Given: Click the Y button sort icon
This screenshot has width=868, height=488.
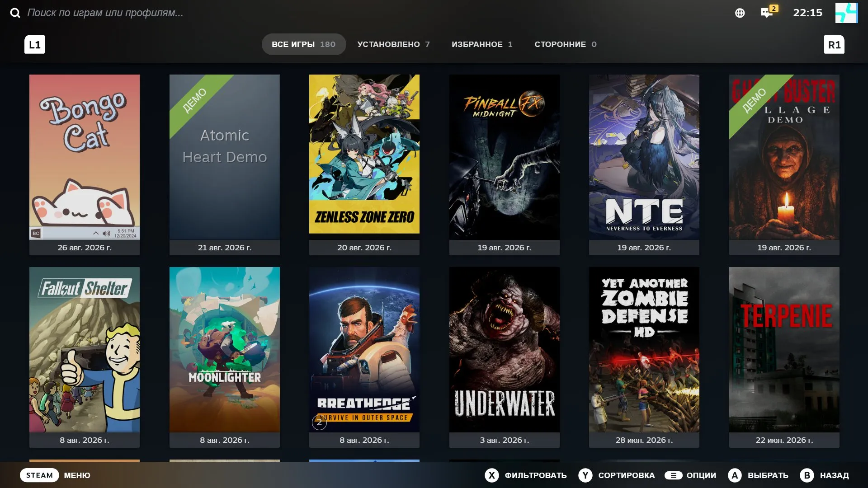Looking at the screenshot, I should [585, 475].
